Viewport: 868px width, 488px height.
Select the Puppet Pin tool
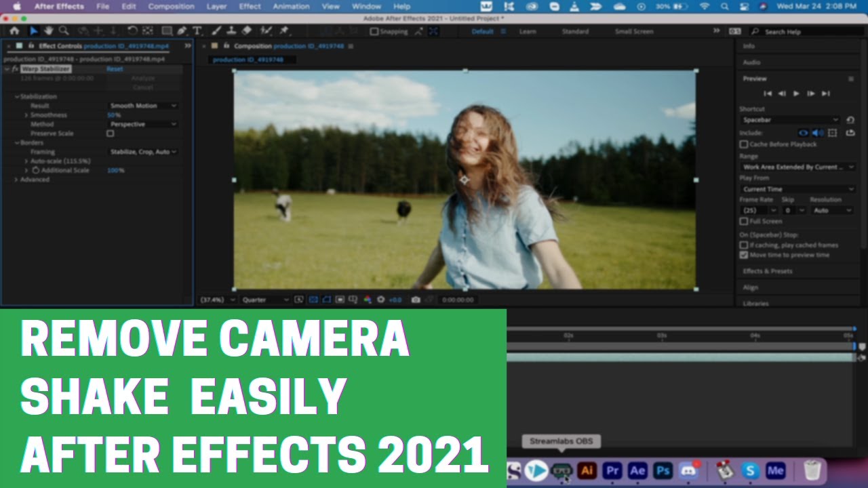[x=284, y=31]
